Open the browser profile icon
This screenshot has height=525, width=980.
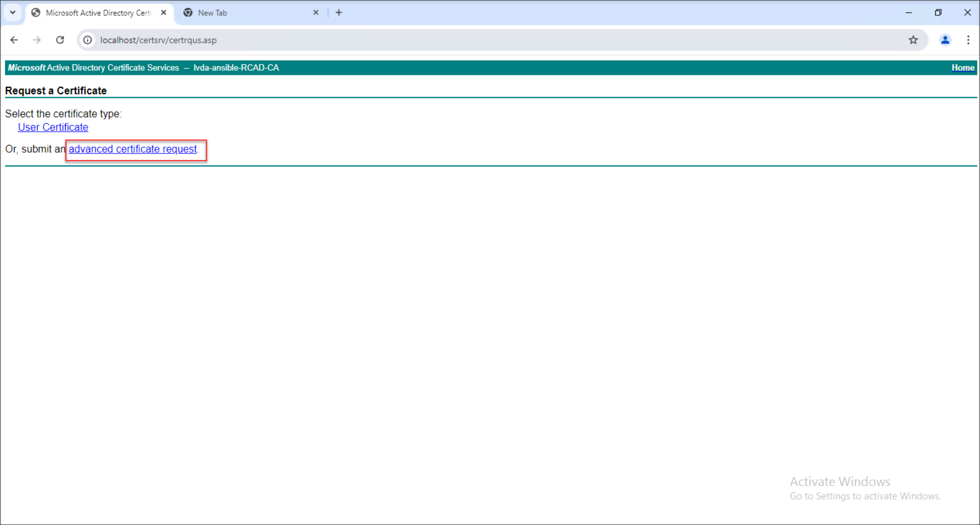click(945, 40)
